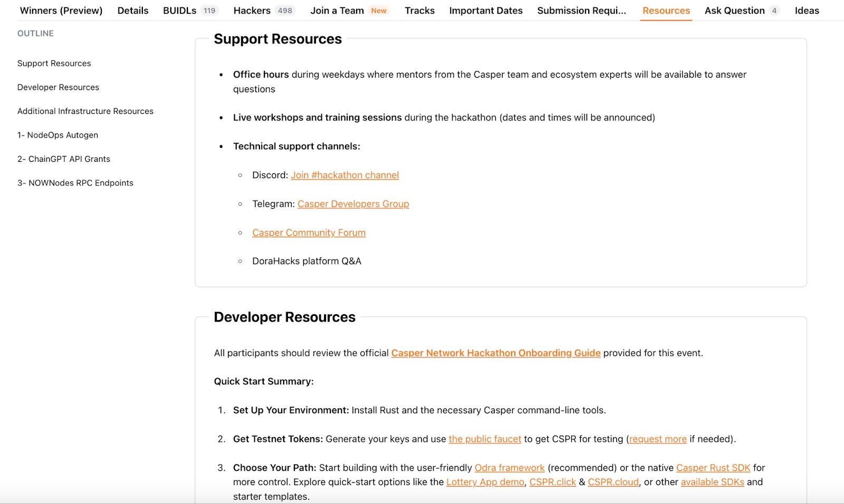Open the Ask Question tab
Viewport: 844px width, 504px height.
[x=734, y=11]
